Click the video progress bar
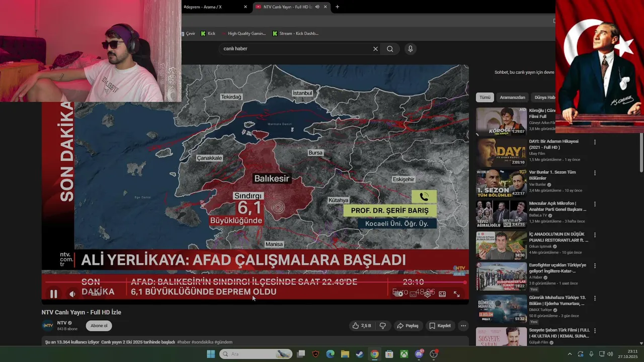Viewport: 644px width, 362px height. pyautogui.click(x=255, y=283)
